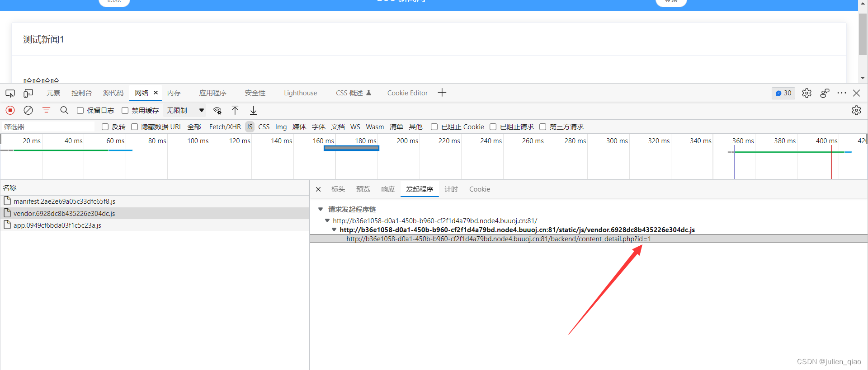This screenshot has width=868, height=370.
Task: Tick the 已阻止 Cookie checkbox
Action: pos(434,127)
